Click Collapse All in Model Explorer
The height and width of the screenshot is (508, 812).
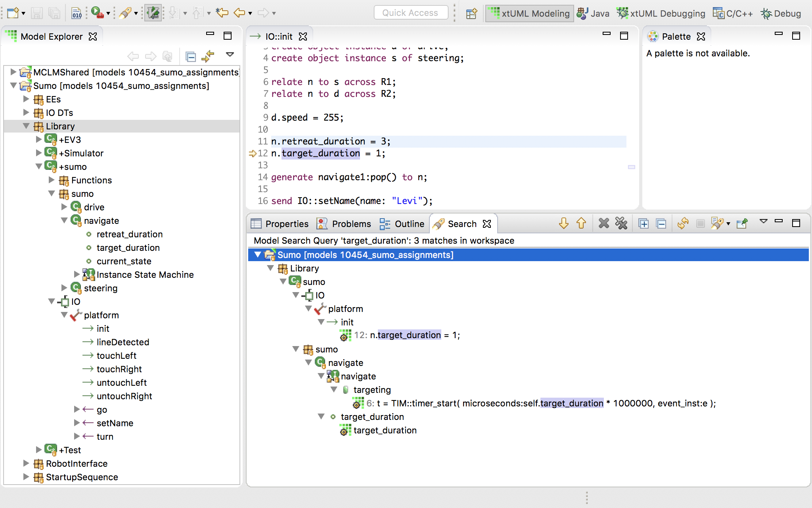pos(191,57)
